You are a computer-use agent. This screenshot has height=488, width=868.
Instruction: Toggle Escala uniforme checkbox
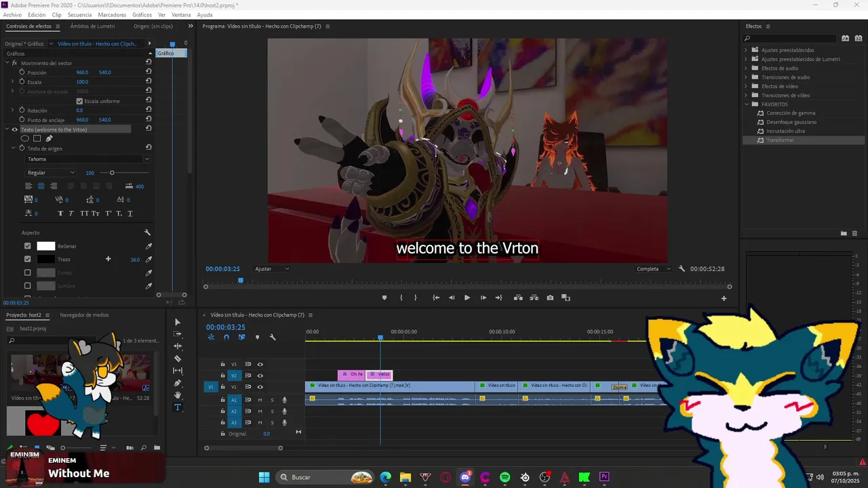click(79, 101)
